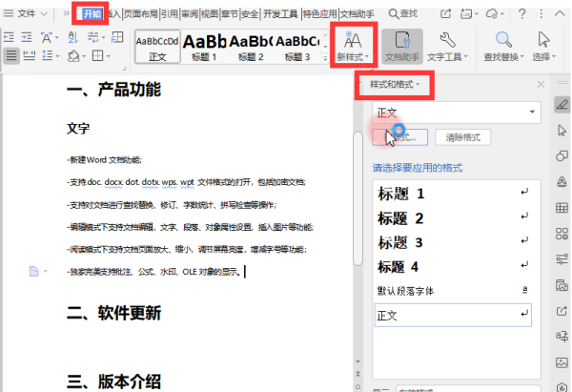Click the table icon in right sidebar
This screenshot has width=572, height=392.
(x=562, y=208)
